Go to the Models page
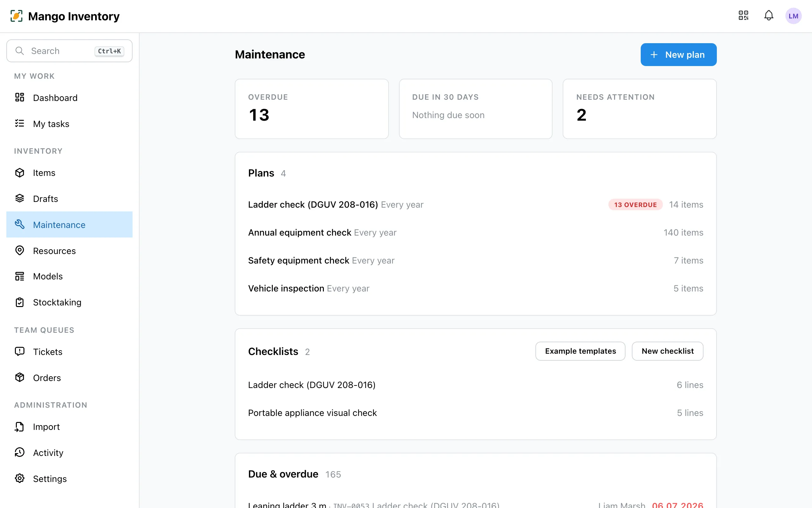Screen dimensions: 812x508 [x=69, y=276]
